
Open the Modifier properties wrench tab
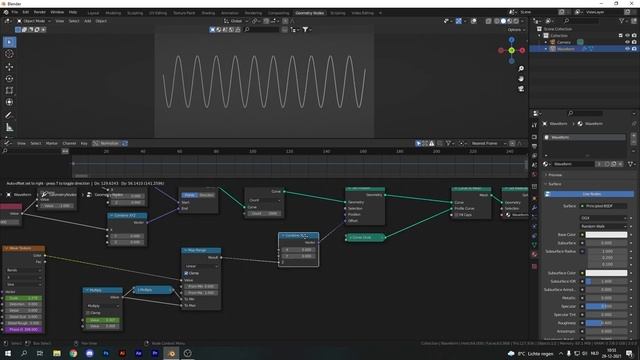coord(534,207)
